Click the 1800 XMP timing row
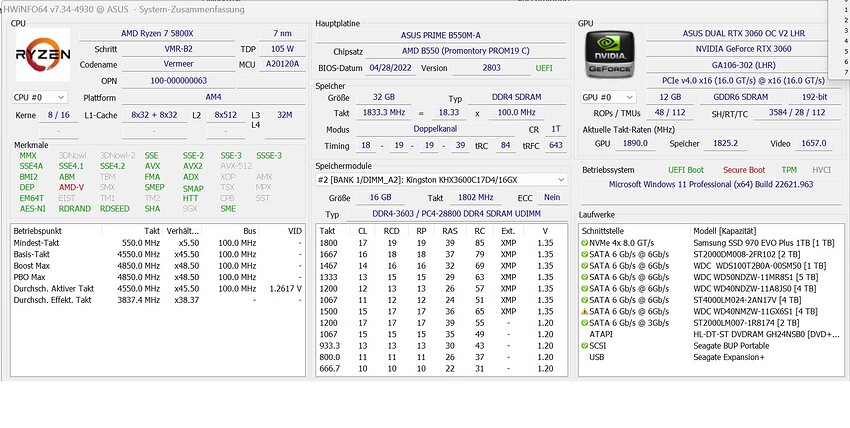 tap(441, 243)
